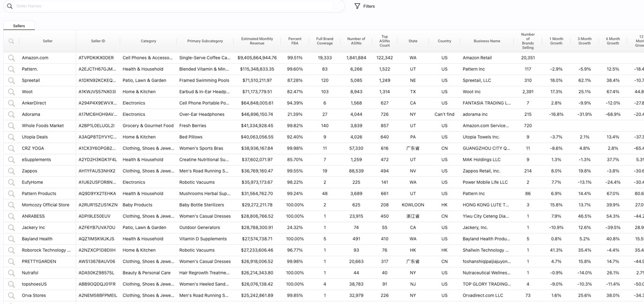Open details magnifier for Nutrafol row

(11, 273)
